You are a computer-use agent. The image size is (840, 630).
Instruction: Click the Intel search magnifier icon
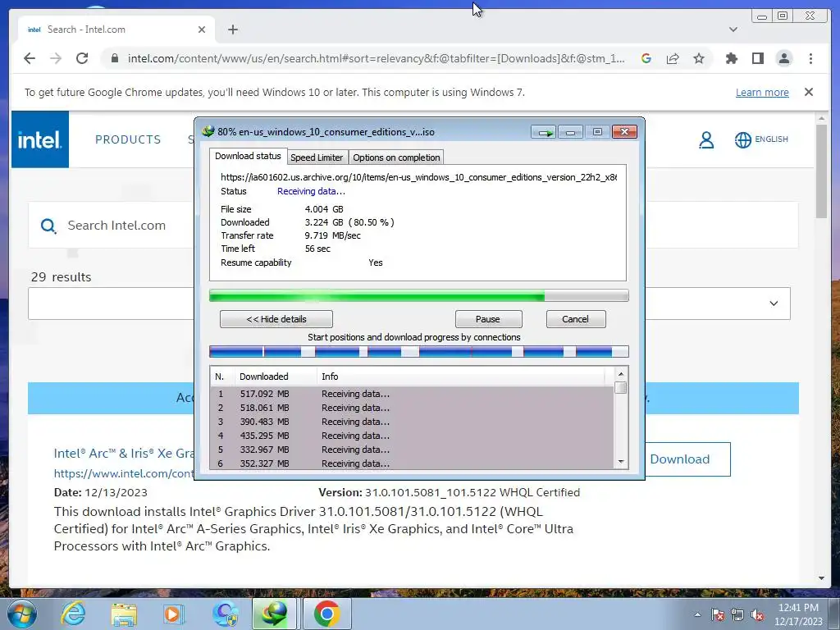coord(48,226)
